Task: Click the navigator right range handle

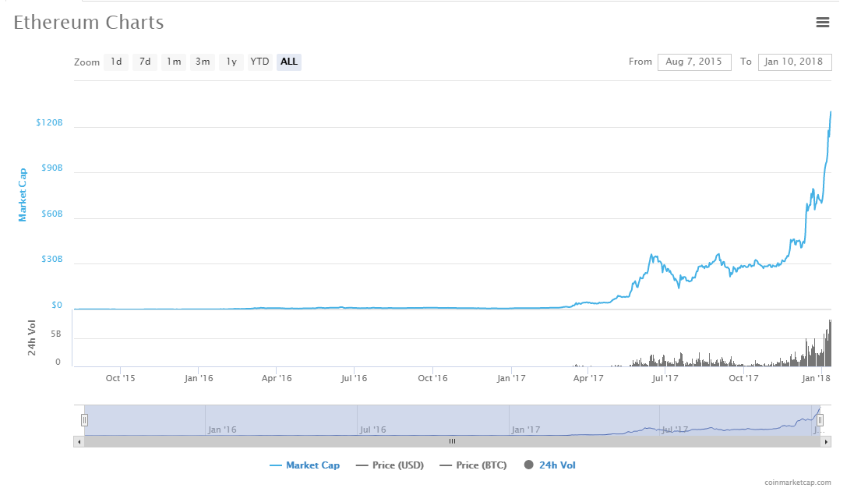Action: click(x=820, y=420)
